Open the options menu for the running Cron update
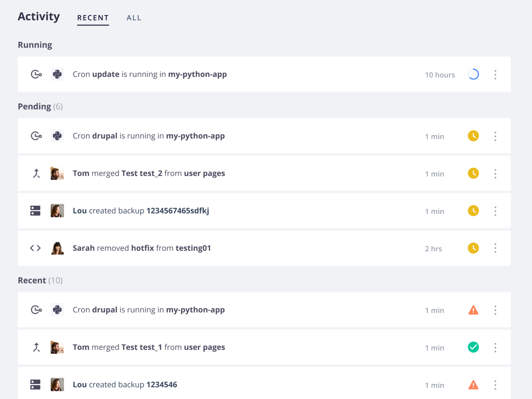Viewport: 532px width, 399px height. click(495, 74)
